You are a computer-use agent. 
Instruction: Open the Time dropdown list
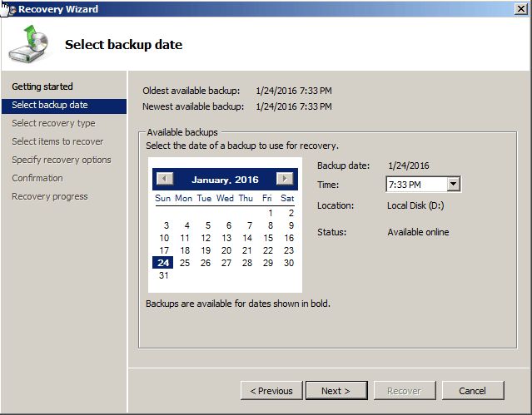point(453,185)
